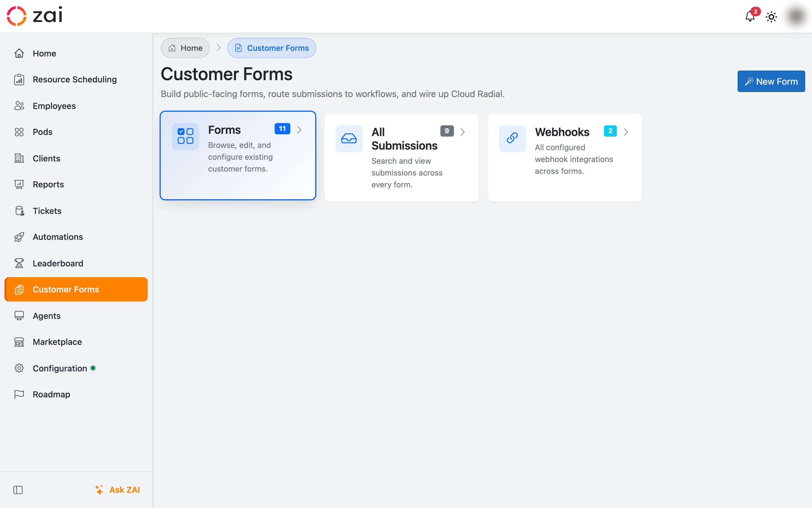
Task: Click the Customer Forms page heading
Action: (x=226, y=74)
